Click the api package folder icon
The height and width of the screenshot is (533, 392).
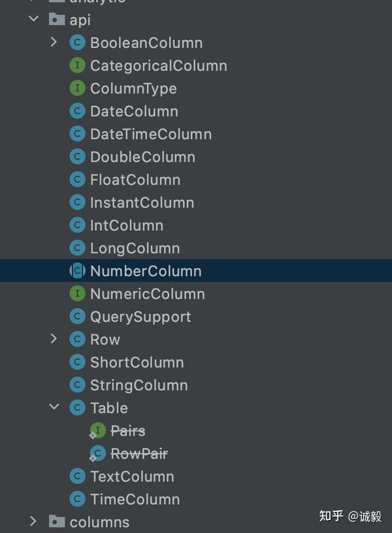pos(57,20)
